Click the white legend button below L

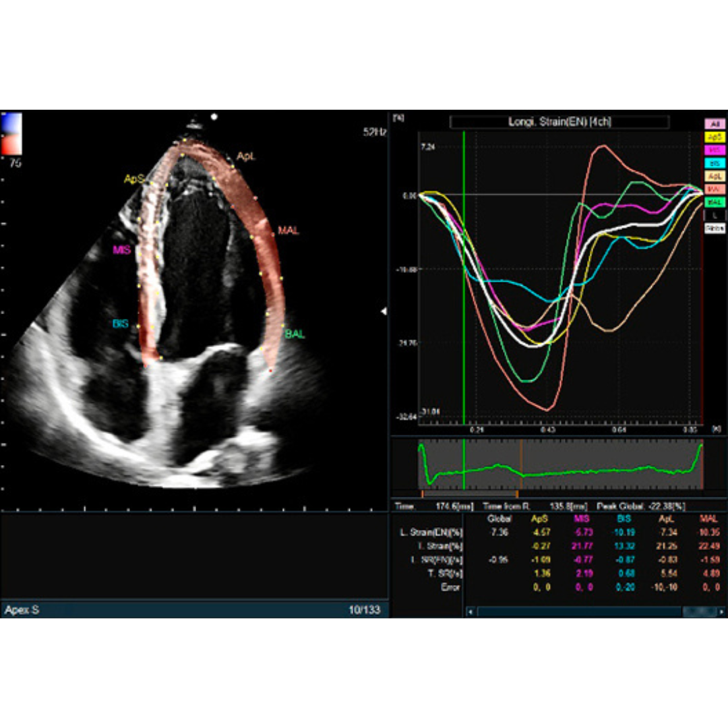715,229
